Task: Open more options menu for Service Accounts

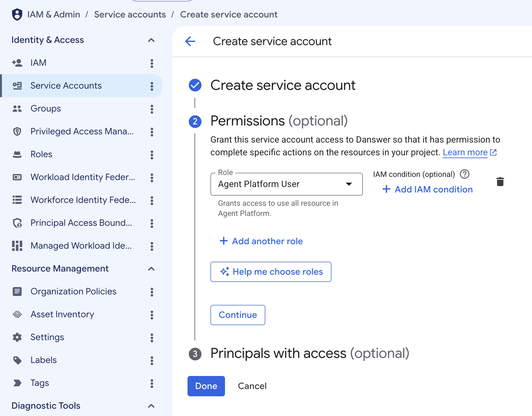Action: pos(152,86)
